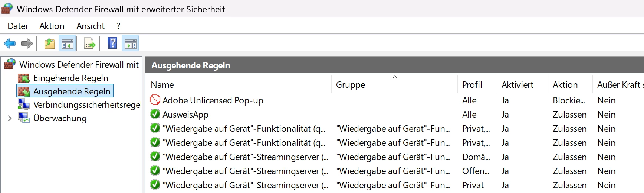
Task: Select the Adobe Unlicensed Pop-up rule
Action: [x=213, y=100]
